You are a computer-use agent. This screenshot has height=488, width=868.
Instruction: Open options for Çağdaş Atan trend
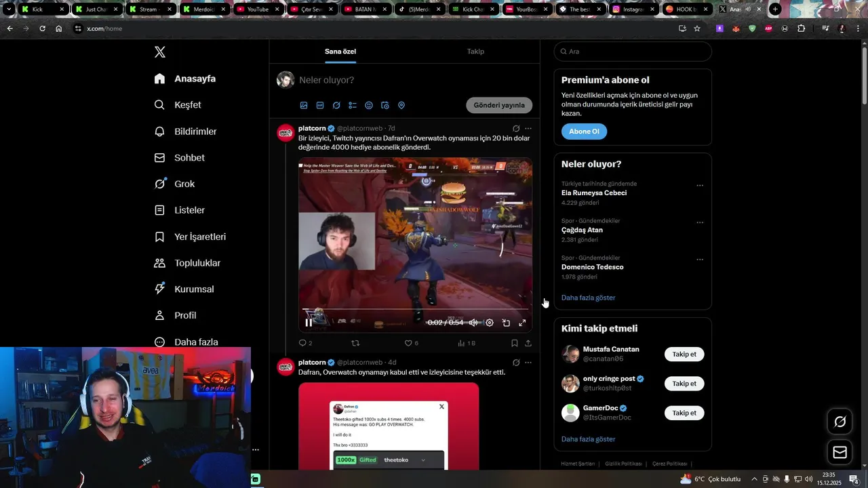pos(700,222)
